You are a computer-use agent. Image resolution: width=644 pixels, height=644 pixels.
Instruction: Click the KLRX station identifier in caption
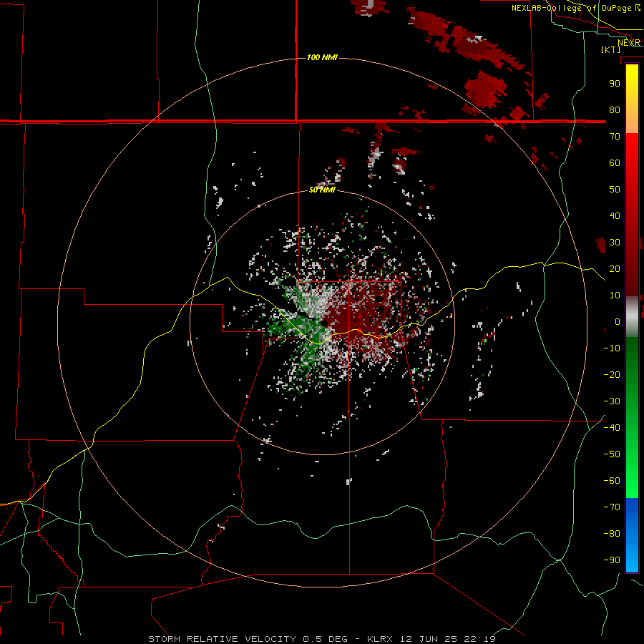(380, 639)
